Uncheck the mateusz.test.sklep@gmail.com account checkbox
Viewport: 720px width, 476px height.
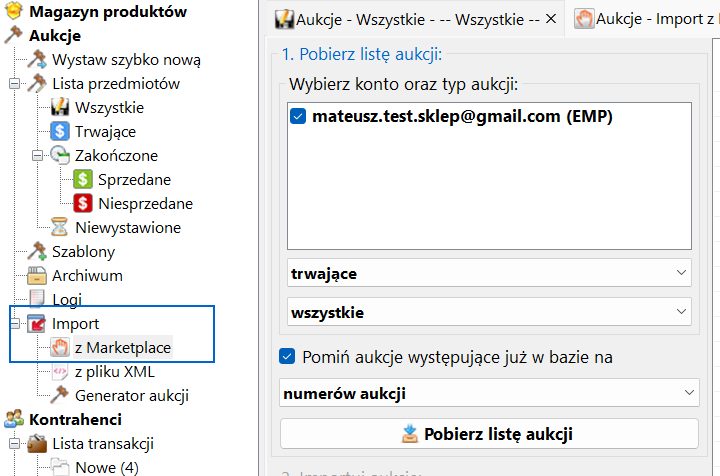pos(298,117)
